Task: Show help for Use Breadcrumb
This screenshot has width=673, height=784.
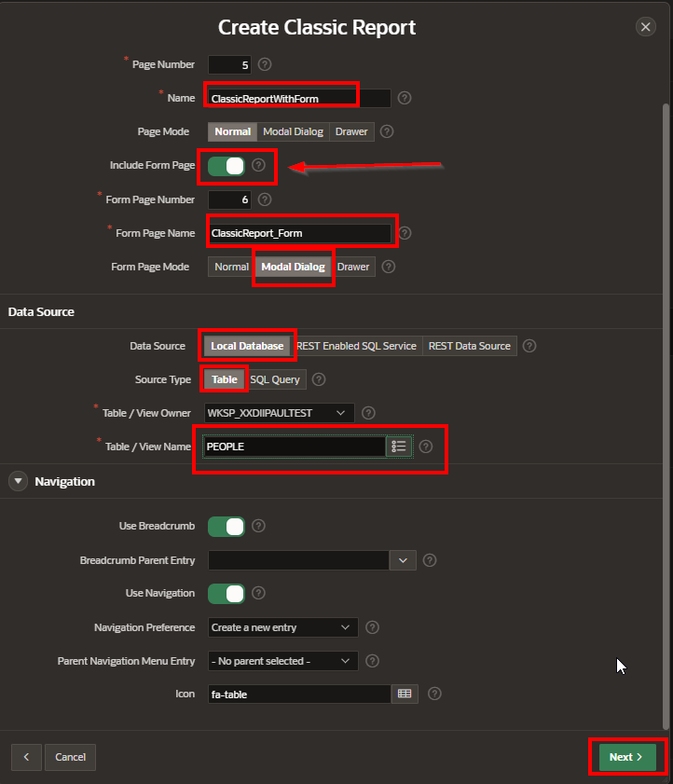Action: click(258, 526)
